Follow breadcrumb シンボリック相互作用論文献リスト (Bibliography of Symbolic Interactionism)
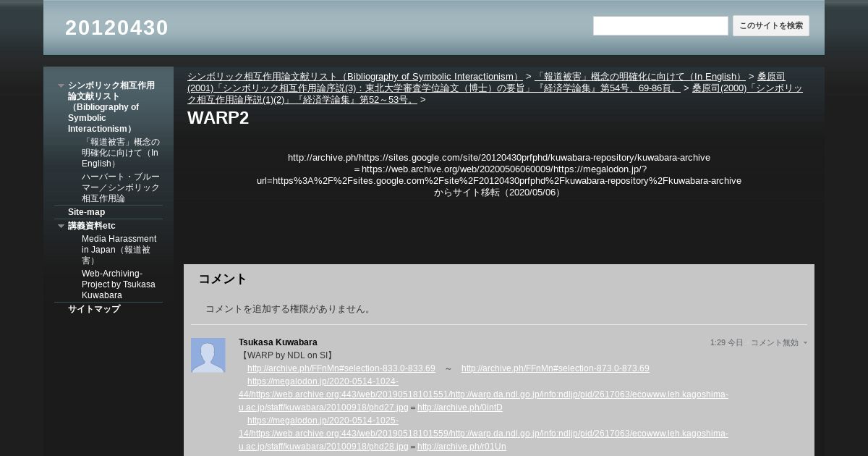Image resolution: width=868 pixels, height=456 pixels. coord(355,77)
